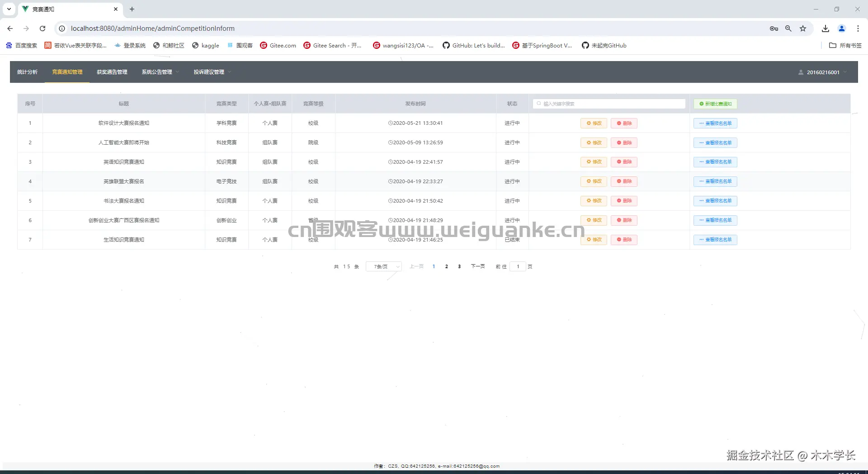The height and width of the screenshot is (474, 868).
Task: Edit the 人工智能大赛即将开始 row
Action: pyautogui.click(x=594, y=142)
